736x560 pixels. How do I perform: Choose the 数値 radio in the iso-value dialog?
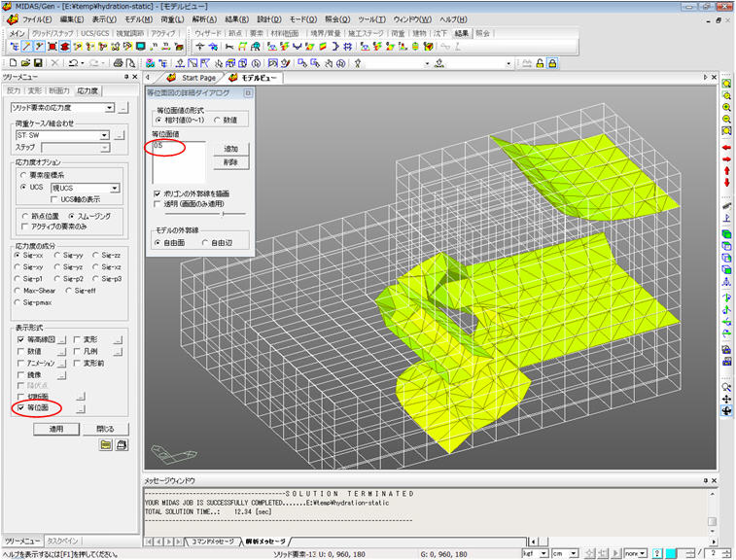coord(217,121)
